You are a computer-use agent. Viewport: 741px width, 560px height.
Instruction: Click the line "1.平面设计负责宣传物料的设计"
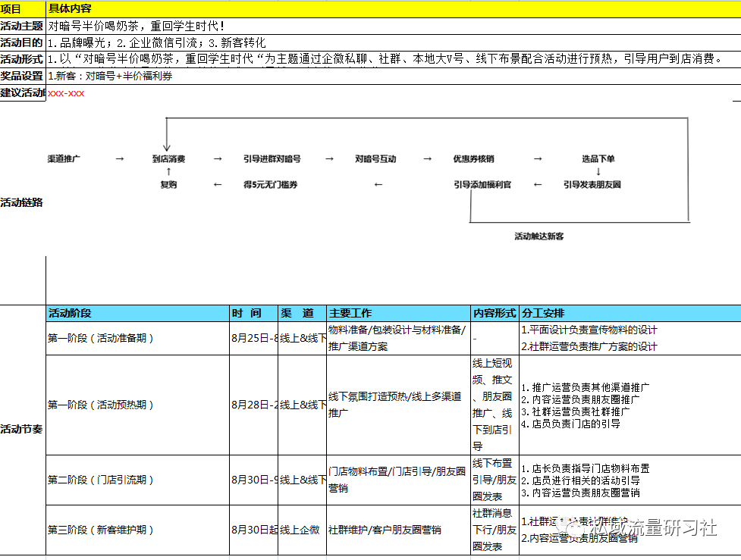tap(589, 330)
